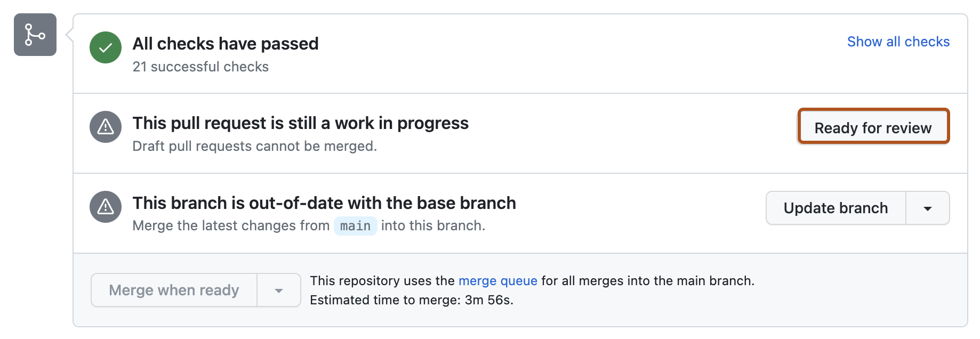Select the Merge when ready action
The width and height of the screenshot is (980, 339).
tap(173, 290)
